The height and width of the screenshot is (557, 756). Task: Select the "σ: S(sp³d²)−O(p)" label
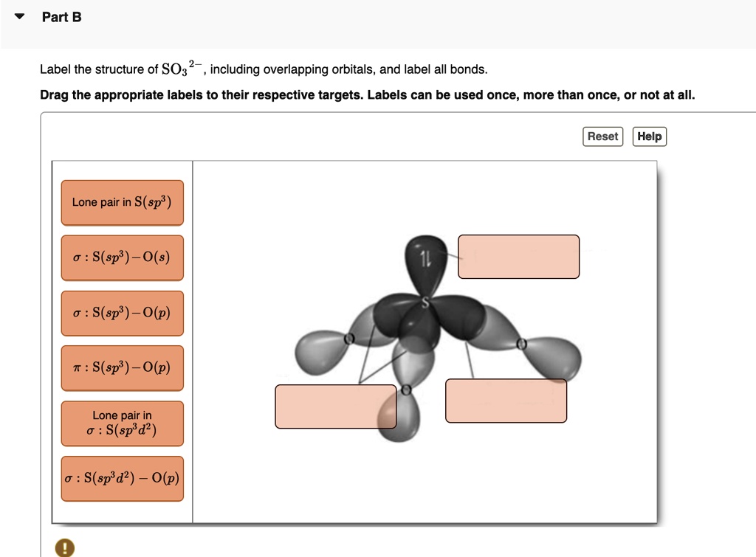122,478
